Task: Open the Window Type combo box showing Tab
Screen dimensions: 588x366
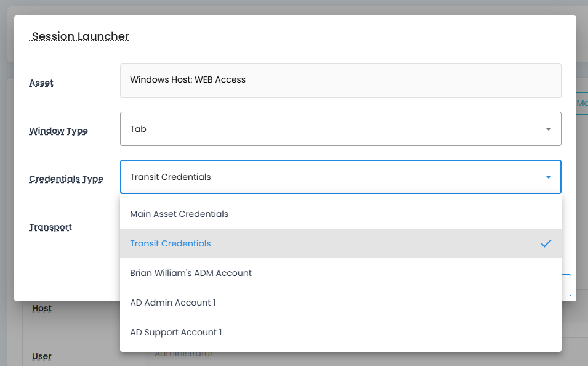Action: [332, 129]
